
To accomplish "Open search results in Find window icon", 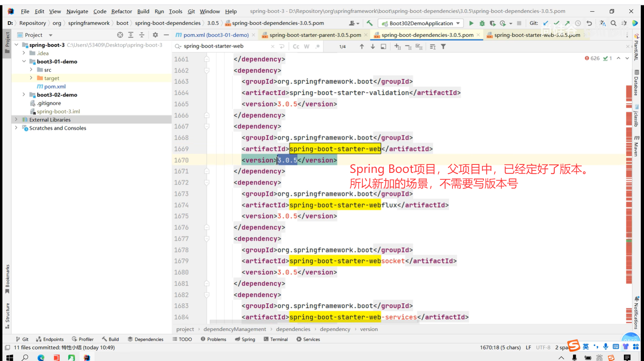I will click(384, 47).
